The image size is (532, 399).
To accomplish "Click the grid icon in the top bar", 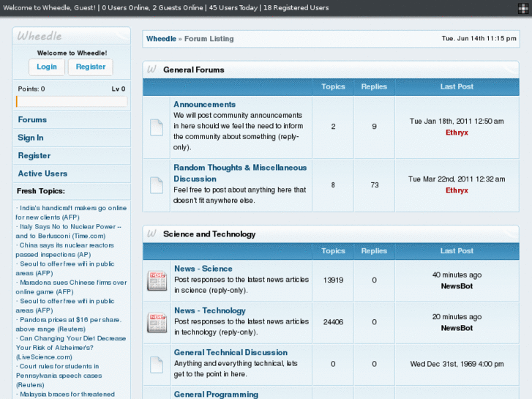I will point(523,9).
